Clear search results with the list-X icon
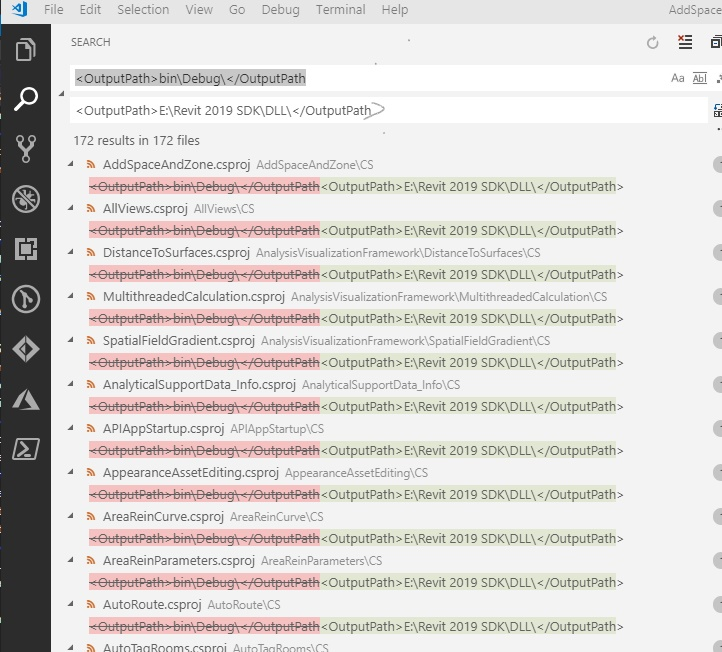Viewport: 722px width, 652px height. (685, 42)
